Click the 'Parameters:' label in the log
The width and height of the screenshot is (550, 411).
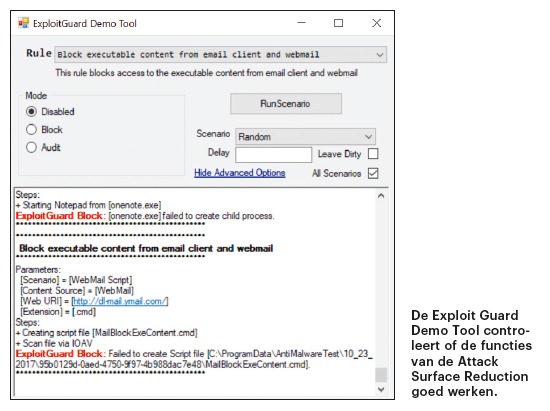point(38,270)
